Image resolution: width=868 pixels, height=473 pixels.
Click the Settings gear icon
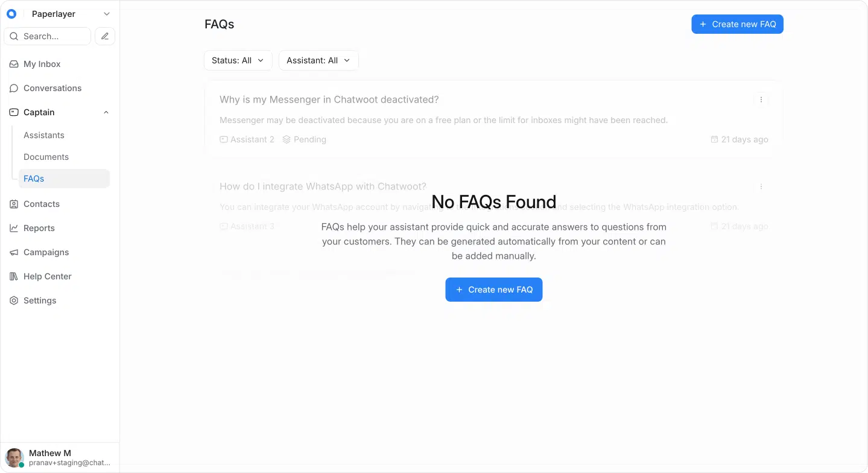pyautogui.click(x=14, y=300)
